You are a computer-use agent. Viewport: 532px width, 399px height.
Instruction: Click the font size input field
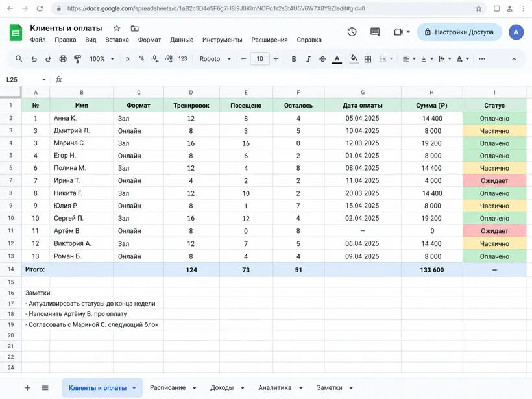(260, 58)
